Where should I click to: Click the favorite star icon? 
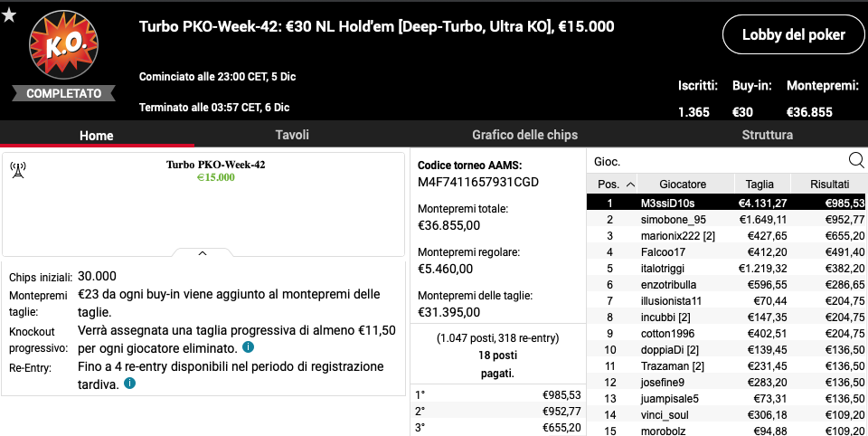pyautogui.click(x=9, y=15)
